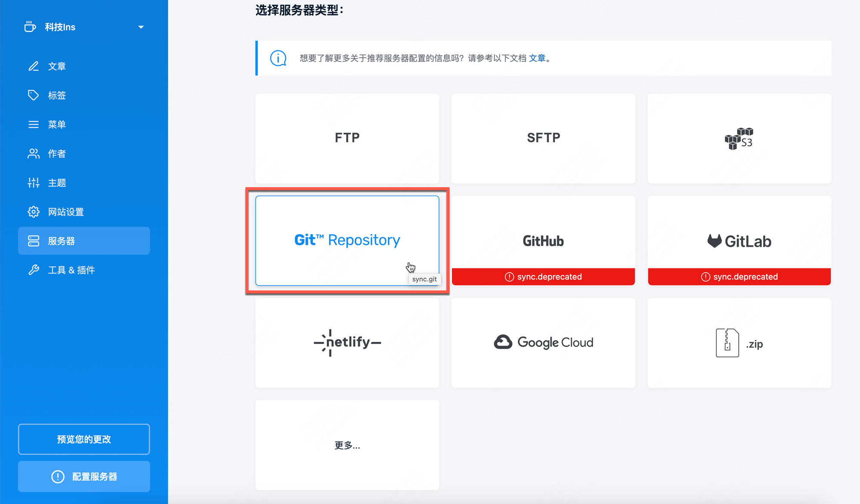Select the GitLab server card

pos(739,240)
